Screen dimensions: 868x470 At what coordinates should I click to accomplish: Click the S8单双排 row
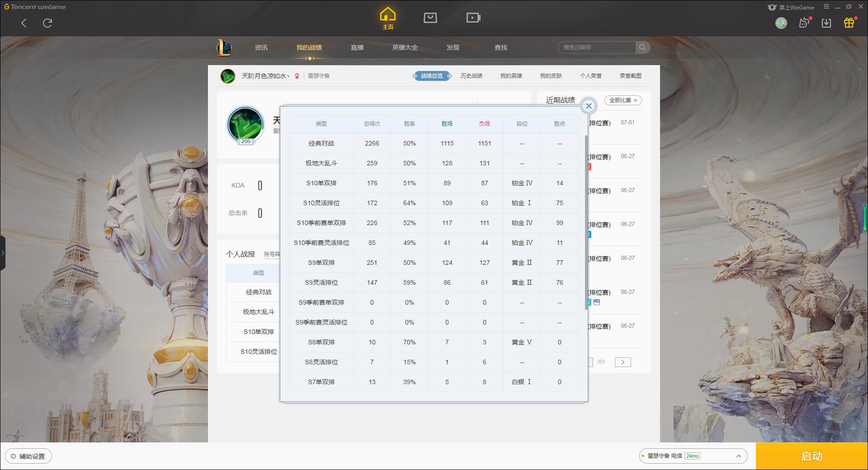point(434,342)
